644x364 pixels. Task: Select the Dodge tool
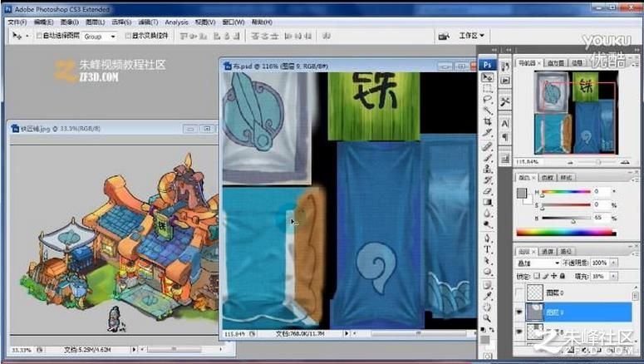tap(488, 224)
